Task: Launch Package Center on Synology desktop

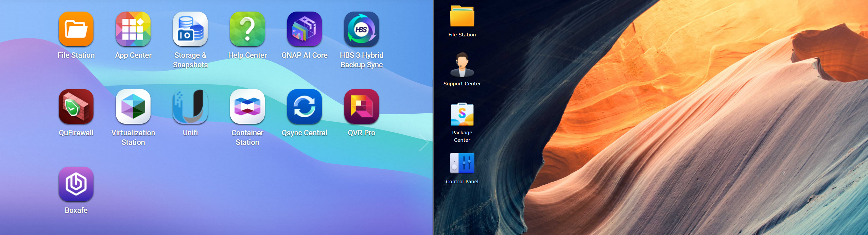Action: click(x=462, y=114)
